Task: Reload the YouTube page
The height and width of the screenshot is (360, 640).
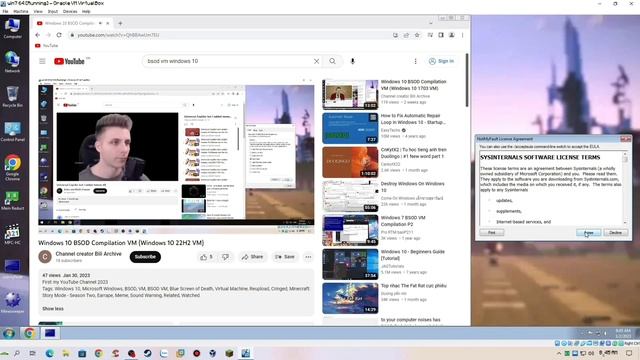Action: coord(59,35)
